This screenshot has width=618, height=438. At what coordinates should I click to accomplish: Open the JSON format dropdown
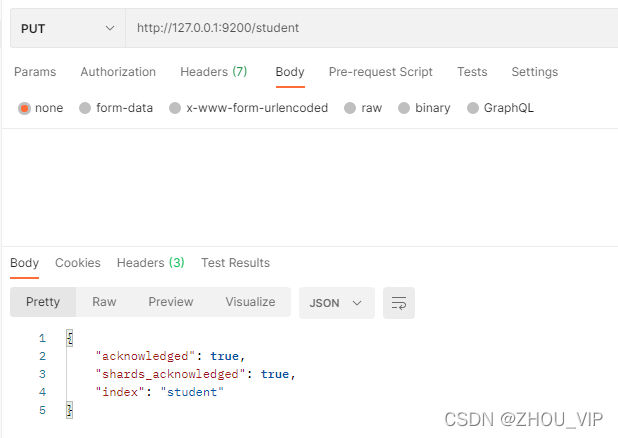click(337, 303)
